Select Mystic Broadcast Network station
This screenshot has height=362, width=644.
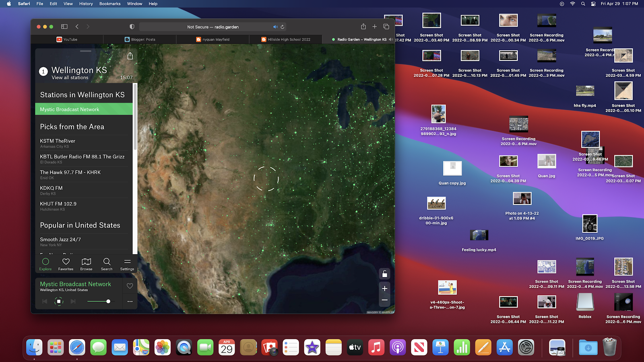click(84, 109)
